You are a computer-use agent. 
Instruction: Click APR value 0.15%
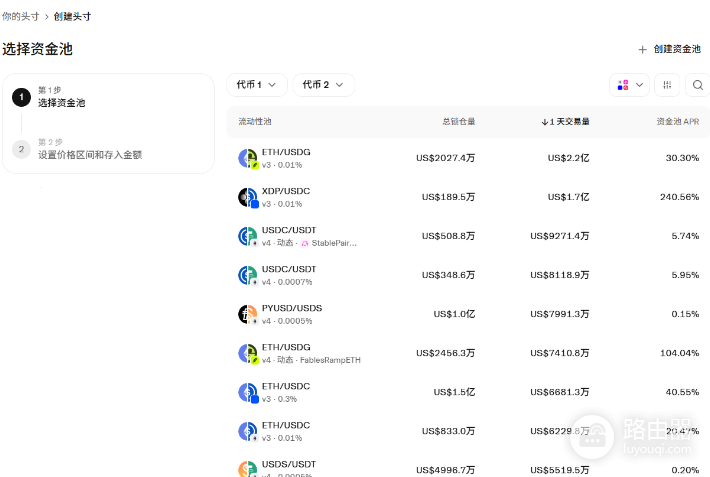[x=685, y=314]
